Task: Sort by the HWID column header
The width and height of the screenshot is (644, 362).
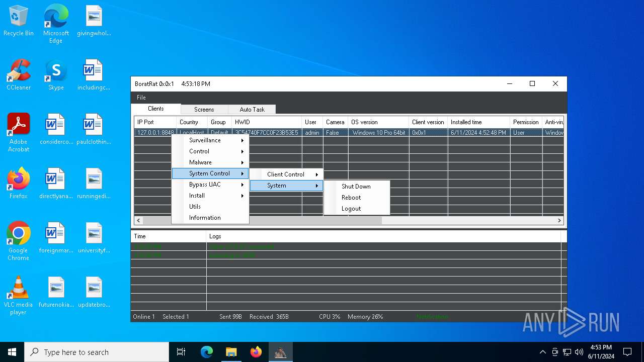Action: (x=267, y=122)
